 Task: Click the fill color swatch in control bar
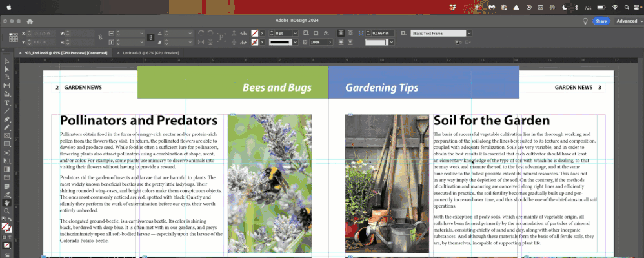tap(255, 33)
